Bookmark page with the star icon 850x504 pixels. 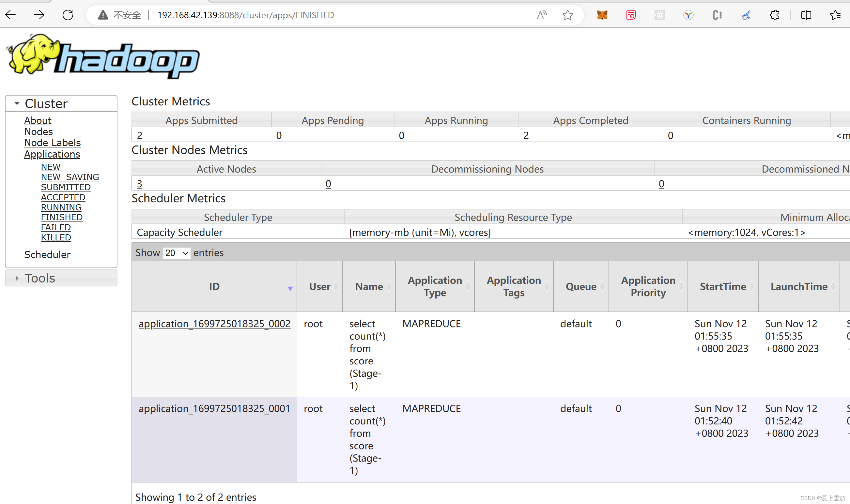pyautogui.click(x=567, y=15)
